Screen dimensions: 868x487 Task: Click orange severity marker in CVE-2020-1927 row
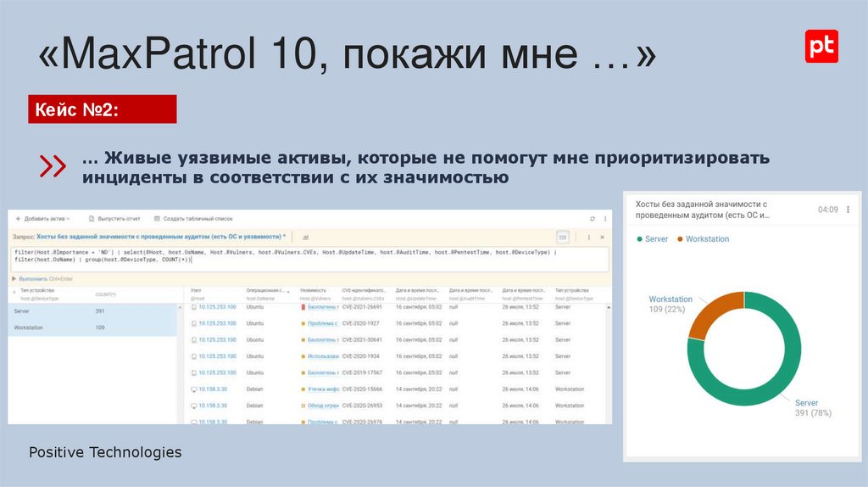tap(303, 323)
